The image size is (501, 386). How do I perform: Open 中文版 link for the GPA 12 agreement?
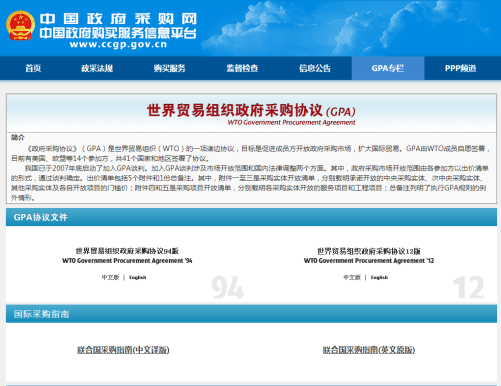point(352,277)
